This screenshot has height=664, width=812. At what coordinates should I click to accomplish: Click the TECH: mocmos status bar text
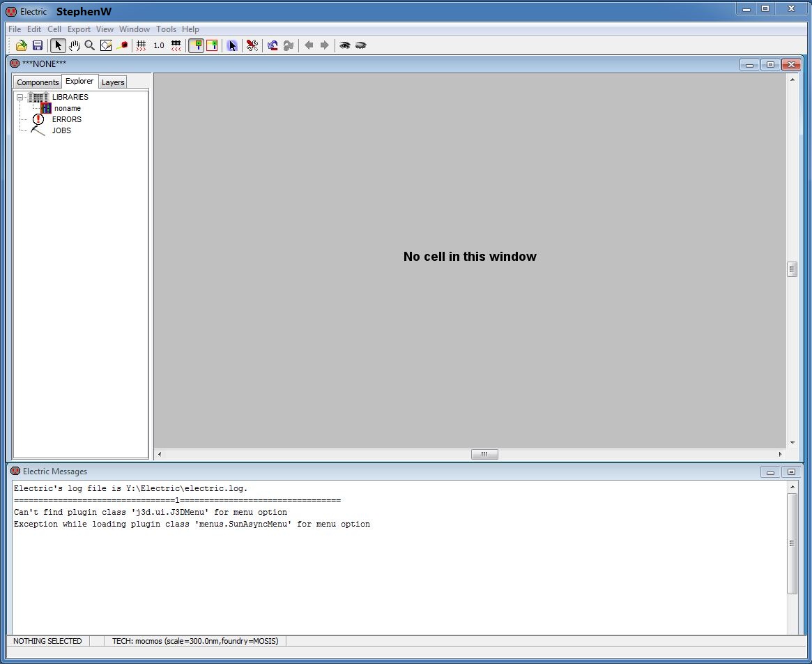point(195,641)
